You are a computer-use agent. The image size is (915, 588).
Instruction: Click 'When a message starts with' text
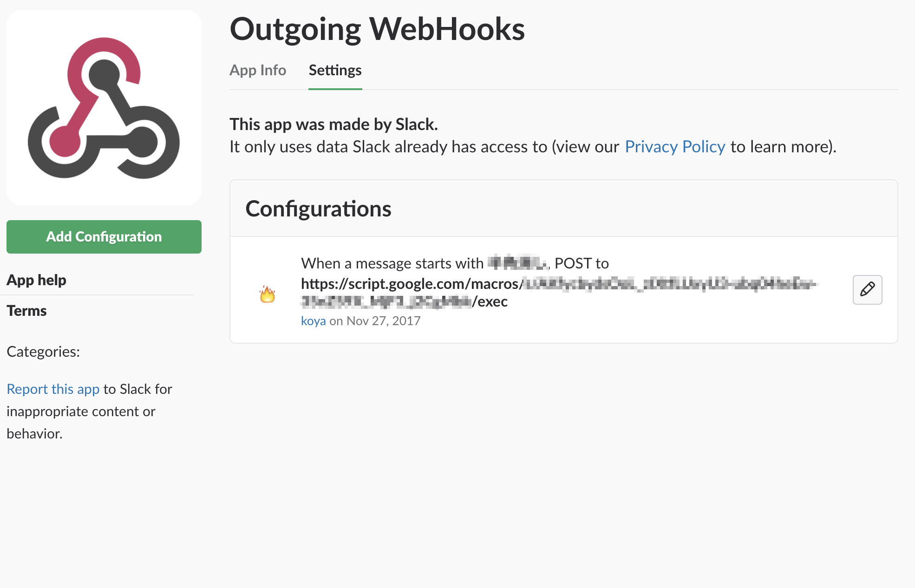click(x=392, y=263)
